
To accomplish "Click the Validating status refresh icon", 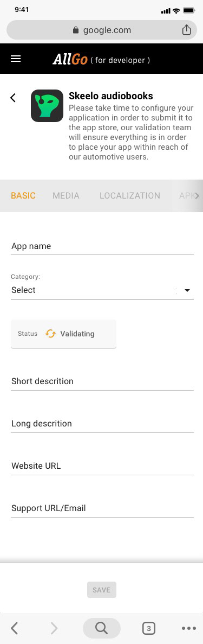I will click(x=50, y=334).
